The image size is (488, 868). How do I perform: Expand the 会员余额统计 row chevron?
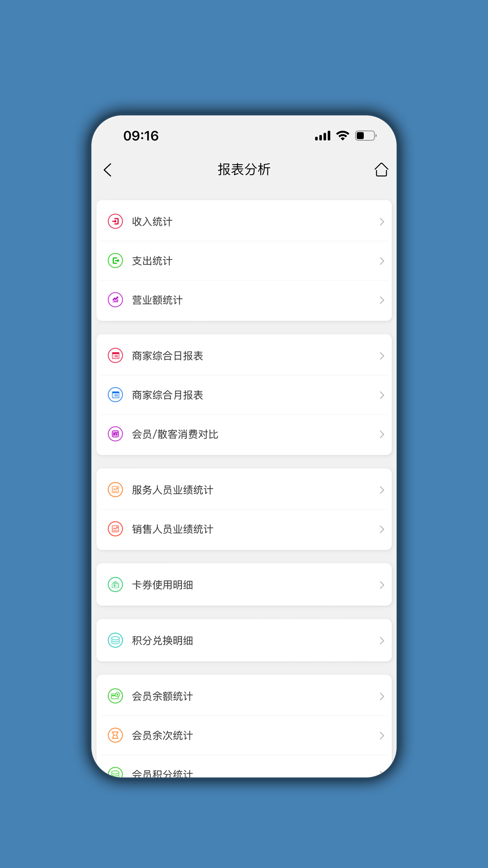(382, 696)
